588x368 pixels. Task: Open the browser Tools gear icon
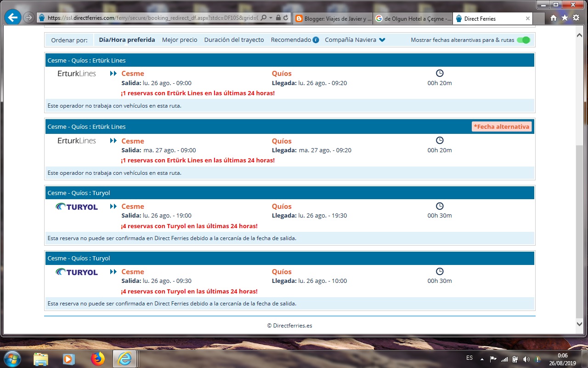pos(576,18)
